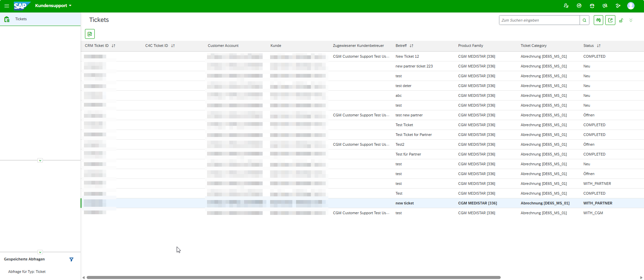Click the Kunde column header
The width and height of the screenshot is (644, 280).
pyautogui.click(x=276, y=46)
